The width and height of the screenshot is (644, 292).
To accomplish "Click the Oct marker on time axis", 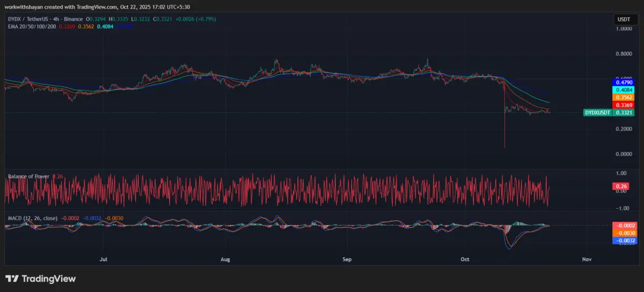I will (465, 259).
